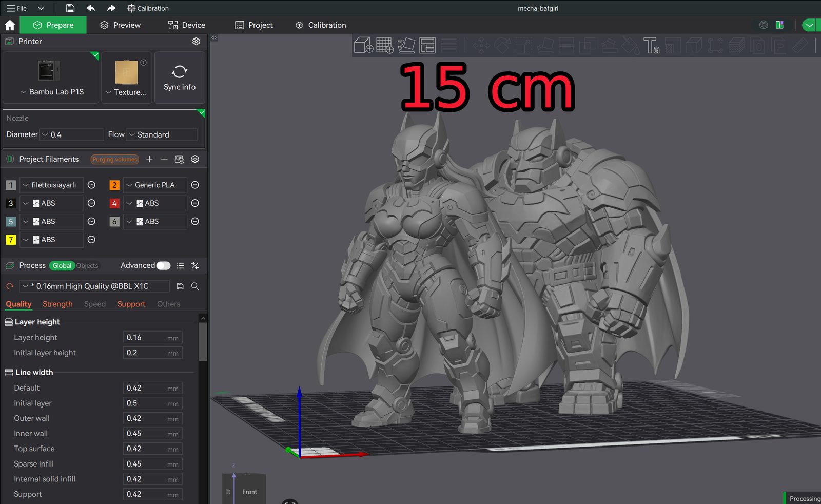The height and width of the screenshot is (504, 821).
Task: Go to the Home screen icon
Action: click(10, 25)
